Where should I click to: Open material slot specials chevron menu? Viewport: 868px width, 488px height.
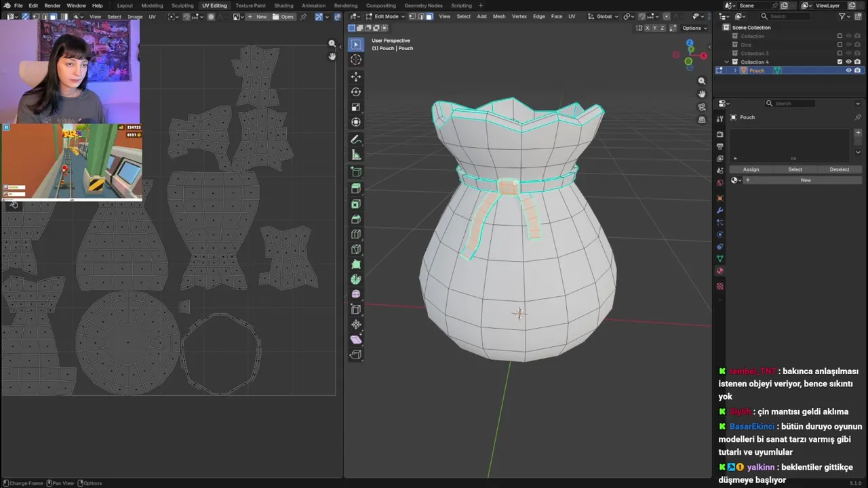point(858,152)
